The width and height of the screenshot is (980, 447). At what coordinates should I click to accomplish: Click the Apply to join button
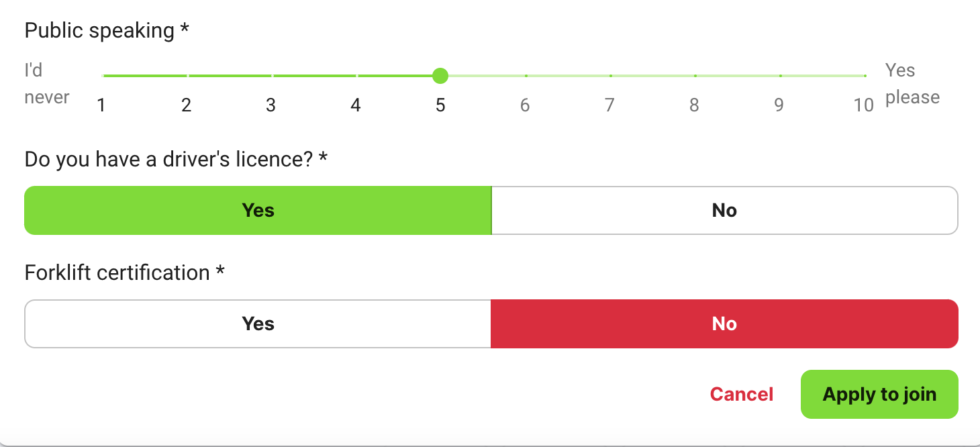click(x=879, y=394)
